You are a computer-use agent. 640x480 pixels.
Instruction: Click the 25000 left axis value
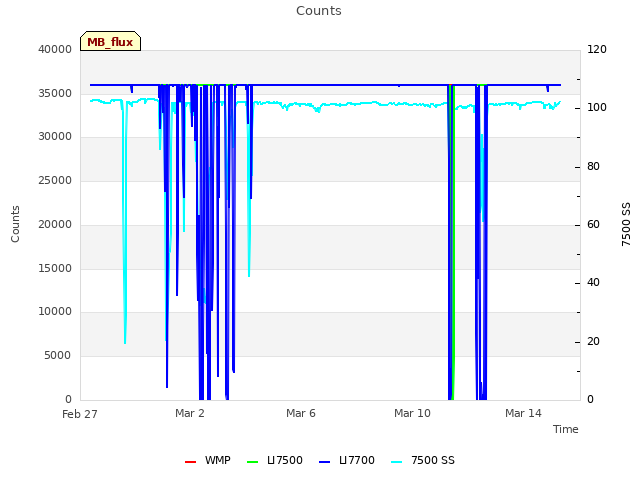point(55,180)
